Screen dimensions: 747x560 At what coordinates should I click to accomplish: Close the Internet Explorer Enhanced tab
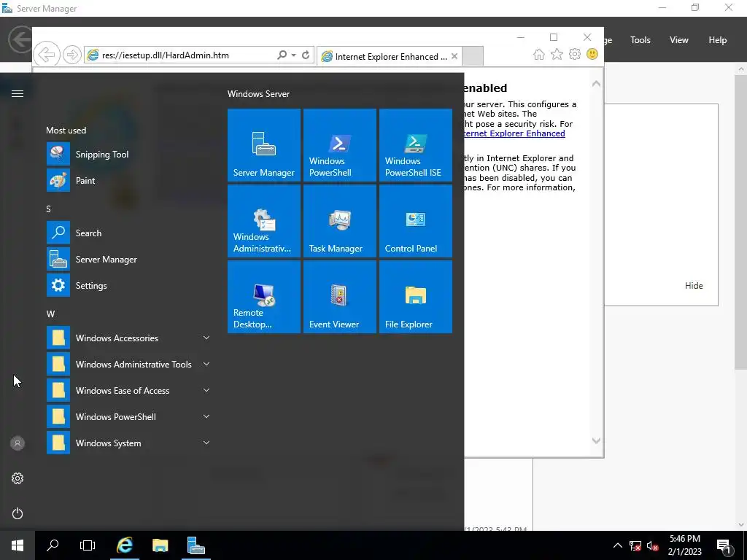(x=454, y=56)
